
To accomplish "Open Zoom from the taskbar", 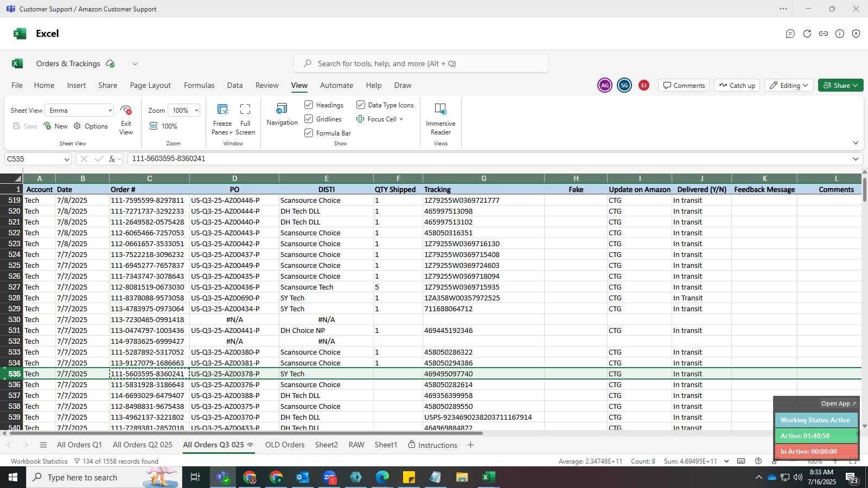I will point(329,477).
